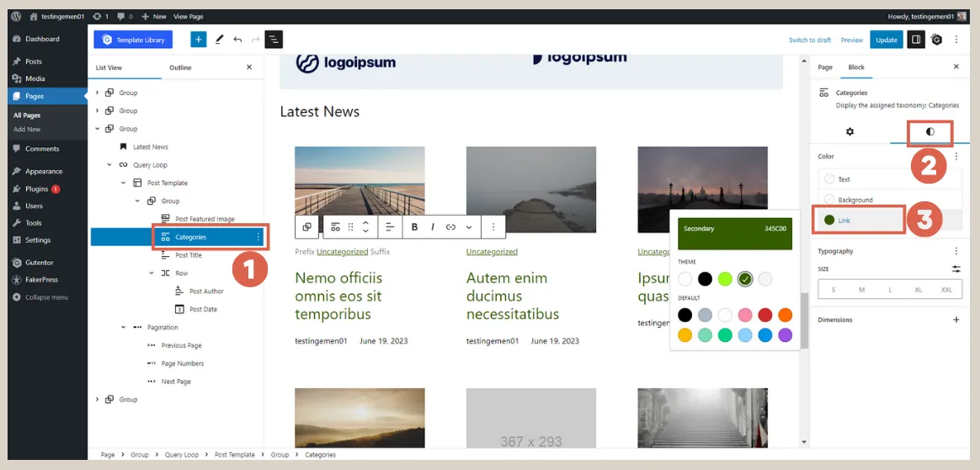Toggle Bold in the block toolbar

[414, 227]
